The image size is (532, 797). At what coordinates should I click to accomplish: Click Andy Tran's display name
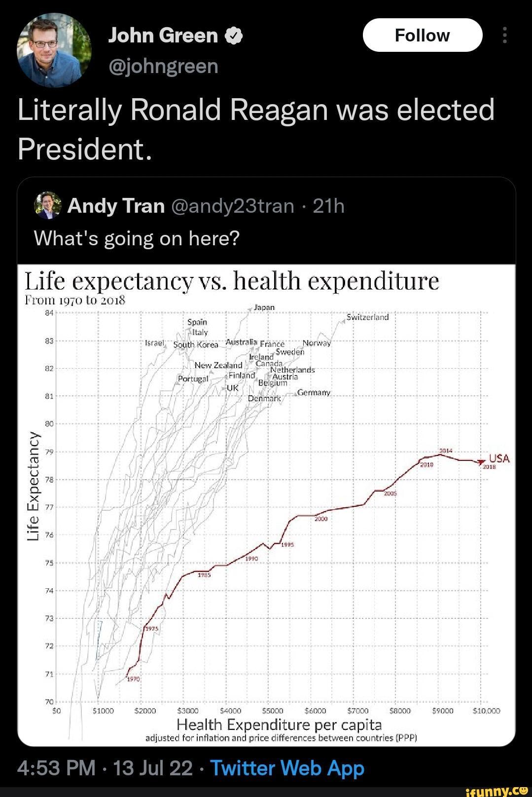click(114, 206)
